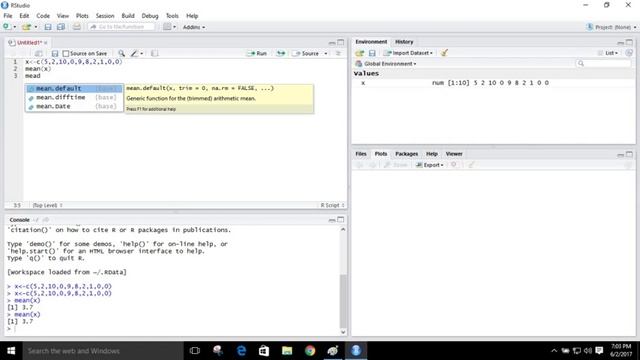This screenshot has width=640, height=360.
Task: Switch to the Files tab
Action: pyautogui.click(x=361, y=154)
